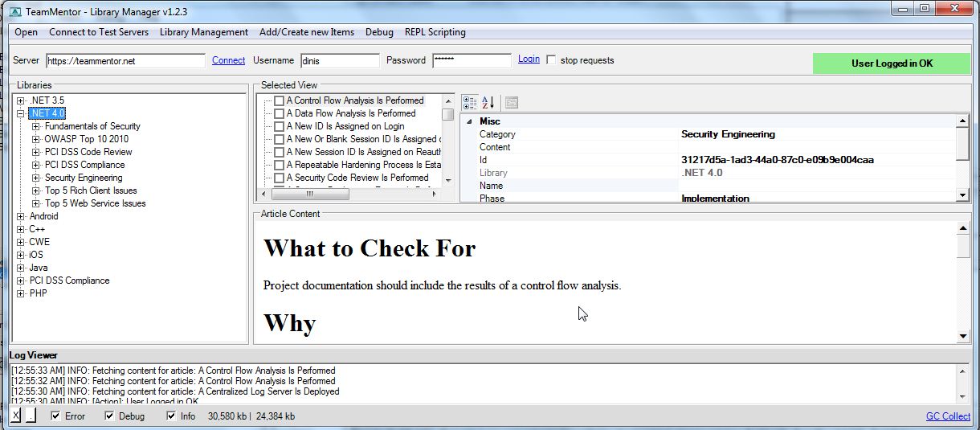980x430 pixels.
Task: Click the memory usage '30,580 kb' text
Action: [x=227, y=416]
